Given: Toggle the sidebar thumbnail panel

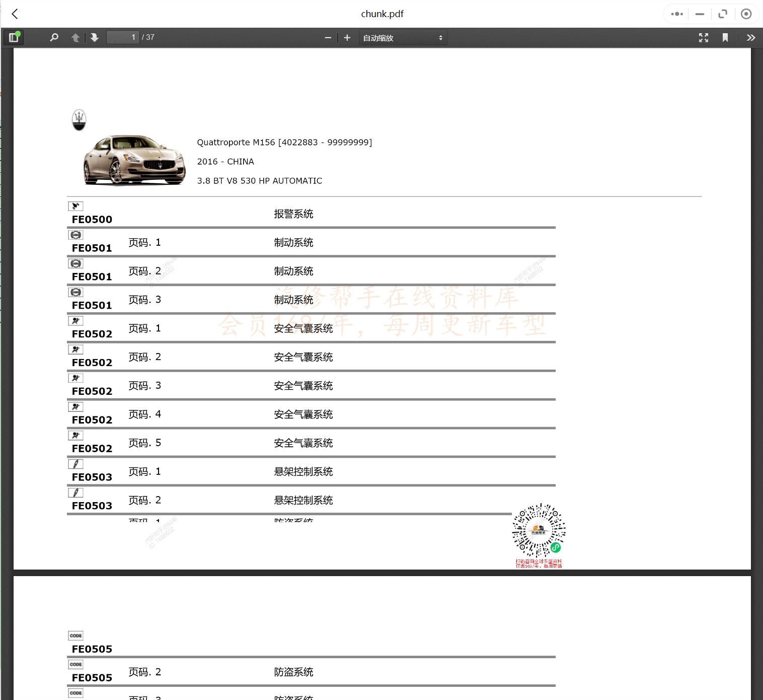Looking at the screenshot, I should click(x=14, y=37).
